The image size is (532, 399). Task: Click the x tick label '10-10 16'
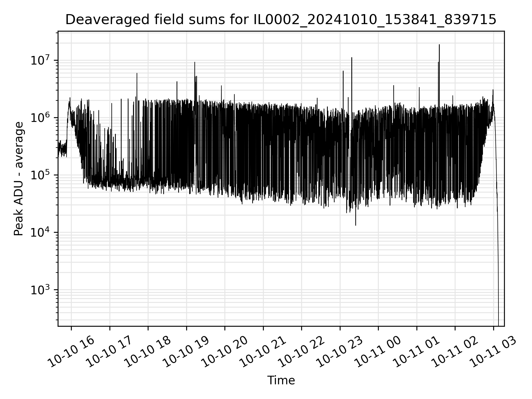click(x=71, y=352)
